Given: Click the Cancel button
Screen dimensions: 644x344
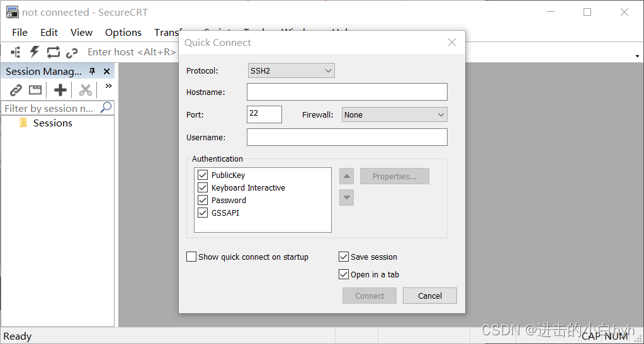Looking at the screenshot, I should click(x=429, y=296).
